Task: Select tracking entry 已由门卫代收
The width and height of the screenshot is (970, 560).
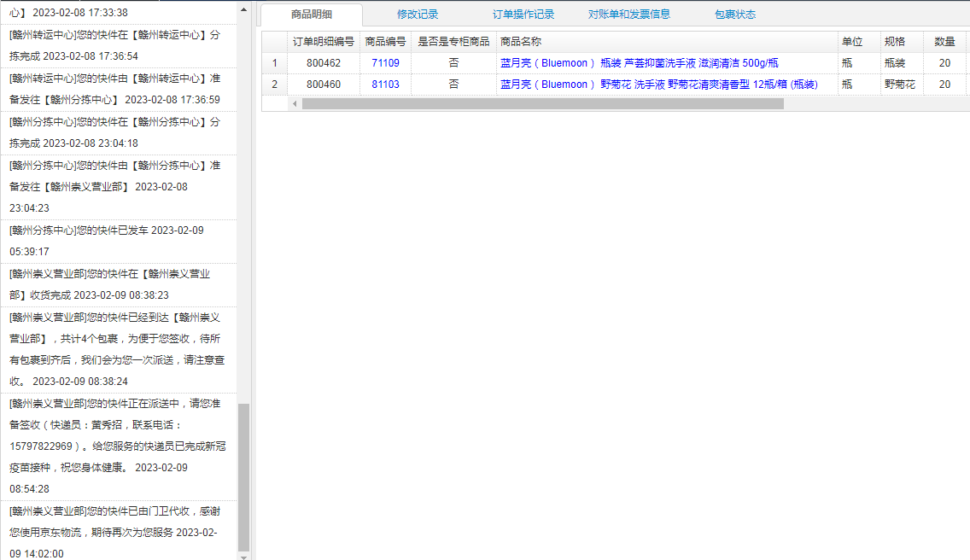Action: [118, 532]
